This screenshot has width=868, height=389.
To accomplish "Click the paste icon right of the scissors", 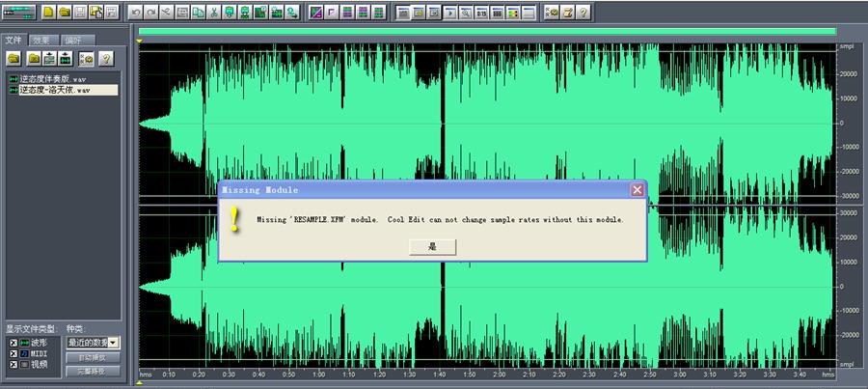I will 230,12.
